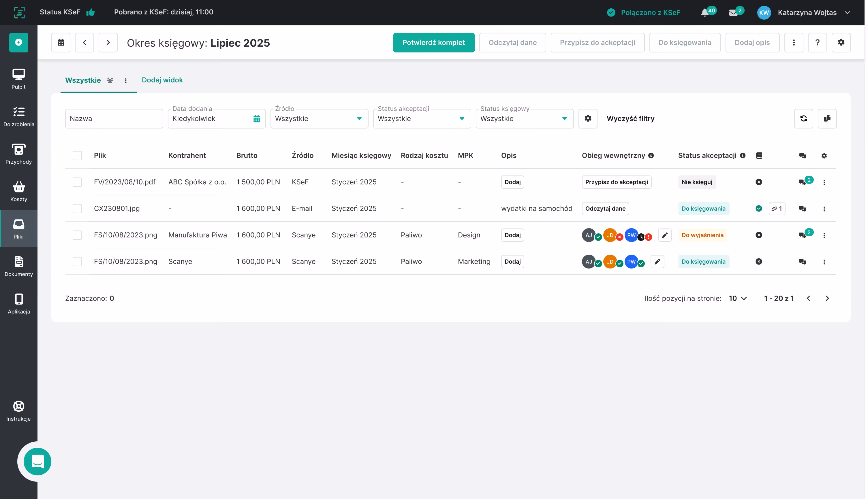Select checkbox for FV/2023/08/10.pdf row
The width and height of the screenshot is (868, 499).
78,182
